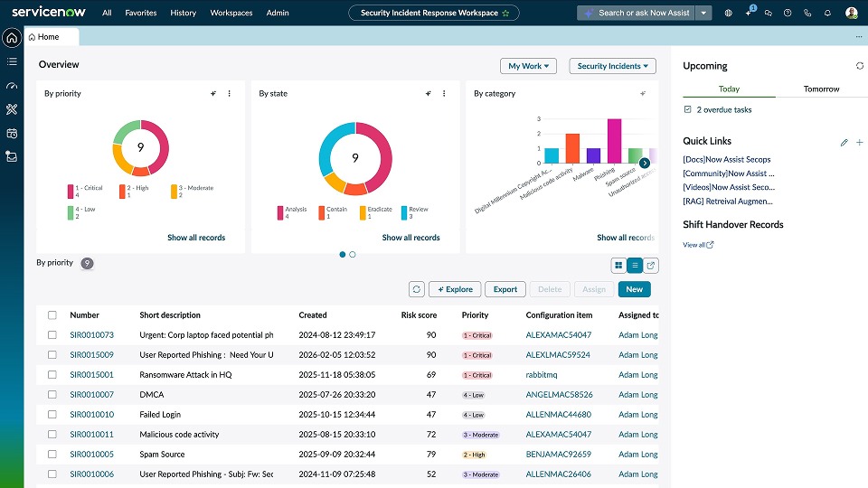Expand the dropdown arrow beside Now Assist search
The width and height of the screenshot is (868, 488).
pos(704,13)
